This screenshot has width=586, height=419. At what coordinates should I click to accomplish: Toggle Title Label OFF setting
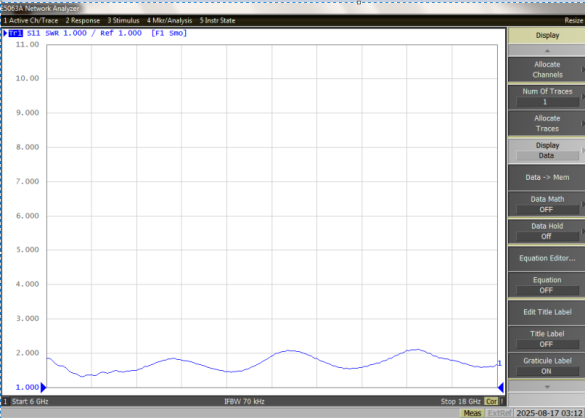(x=547, y=339)
